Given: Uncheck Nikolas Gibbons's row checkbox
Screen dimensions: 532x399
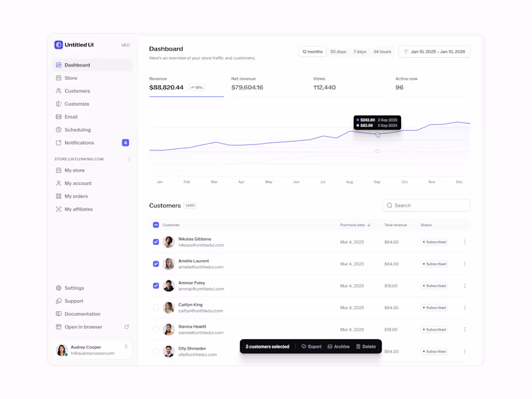Looking at the screenshot, I should coord(156,241).
